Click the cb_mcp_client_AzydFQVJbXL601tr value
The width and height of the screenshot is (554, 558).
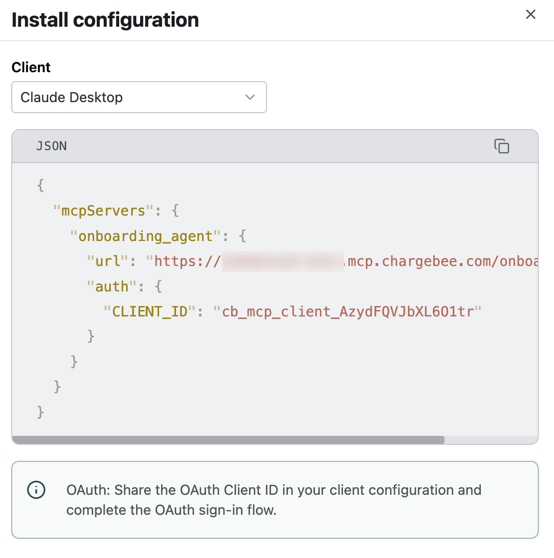tap(347, 312)
